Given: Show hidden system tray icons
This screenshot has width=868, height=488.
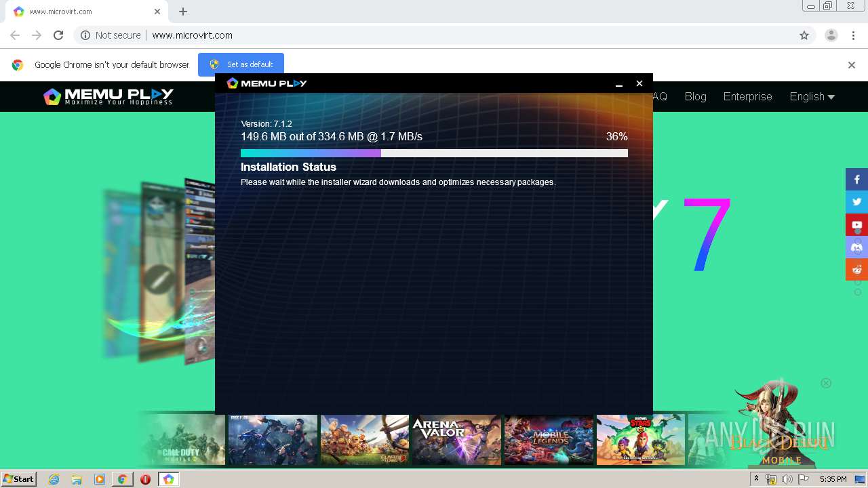Looking at the screenshot, I should pos(756,479).
